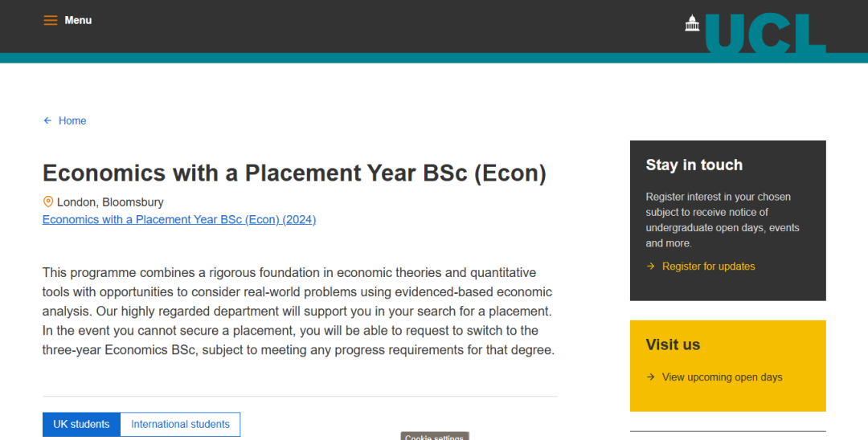Viewport: 868px width, 440px height.
Task: Open the Economics with a Placement Year (2024) link
Action: point(179,220)
